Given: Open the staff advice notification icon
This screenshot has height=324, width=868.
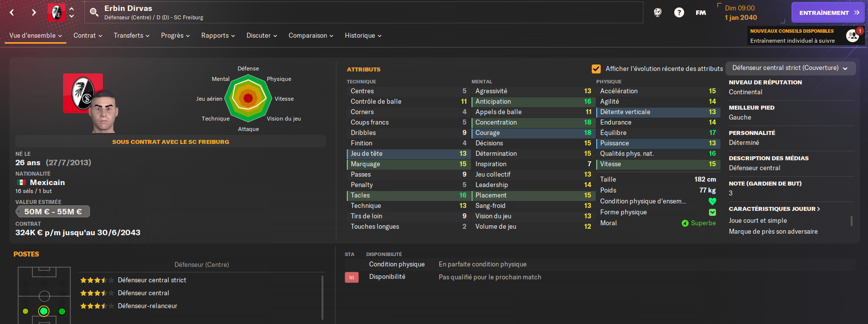Looking at the screenshot, I should (853, 36).
